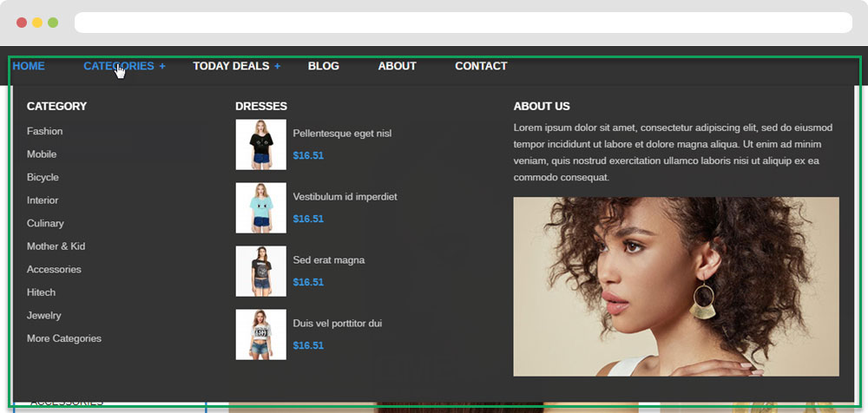868x413 pixels.
Task: Open the Pellentesque eget nisl product thumbnail
Action: tap(260, 145)
